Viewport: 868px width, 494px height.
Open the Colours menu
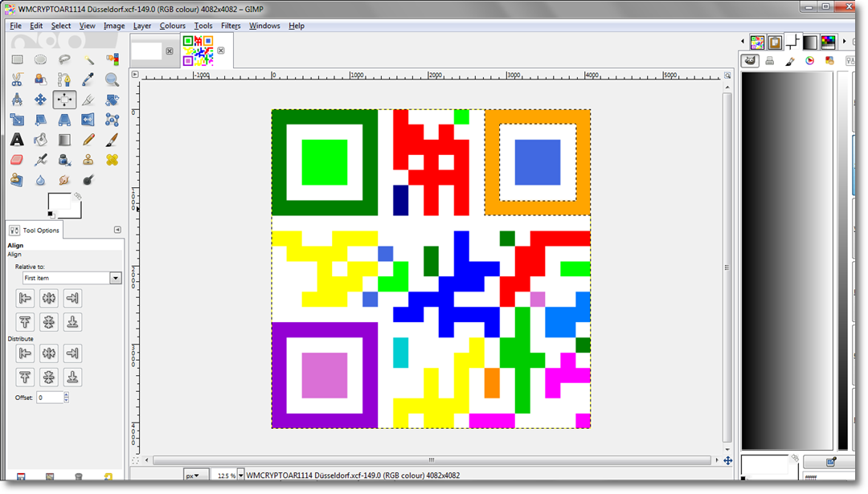coord(173,26)
